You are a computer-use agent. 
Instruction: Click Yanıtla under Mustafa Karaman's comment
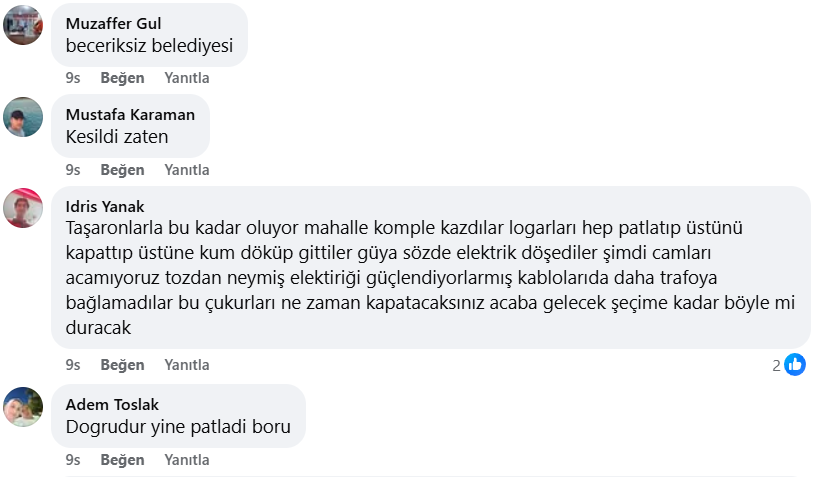point(187,170)
